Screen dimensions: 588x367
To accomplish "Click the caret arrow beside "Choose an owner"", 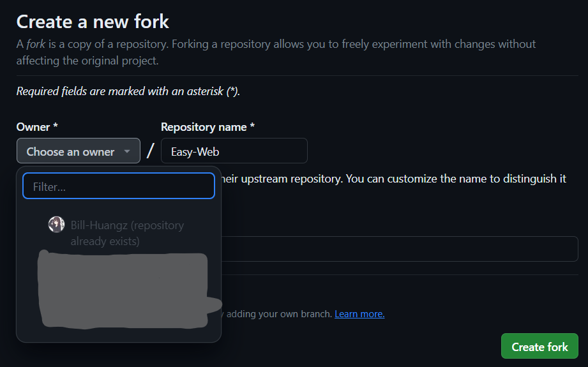I will (x=127, y=151).
